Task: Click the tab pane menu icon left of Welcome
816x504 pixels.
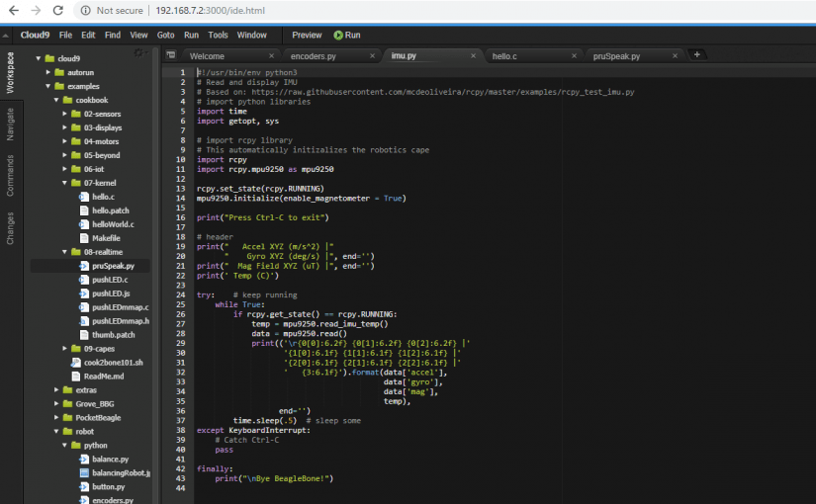Action: click(x=171, y=54)
